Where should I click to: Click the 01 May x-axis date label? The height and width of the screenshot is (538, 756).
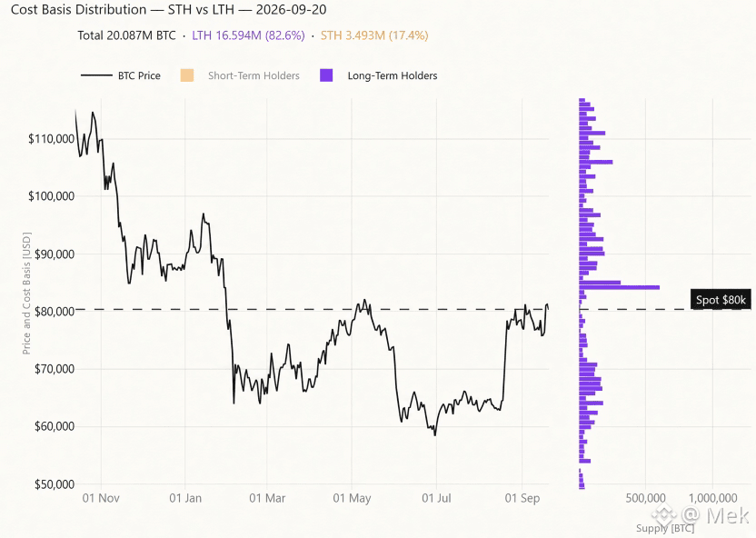coord(352,498)
